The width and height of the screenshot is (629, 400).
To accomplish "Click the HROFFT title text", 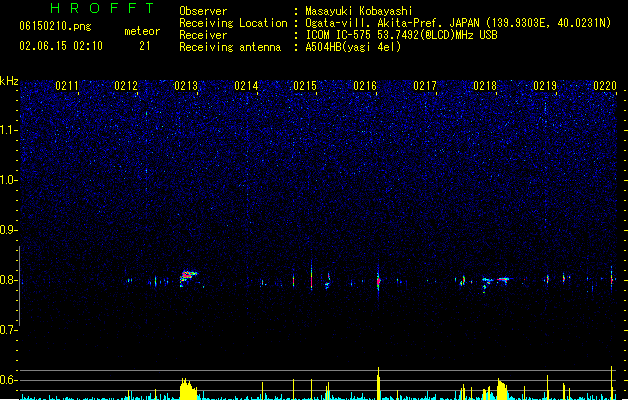I will (103, 8).
